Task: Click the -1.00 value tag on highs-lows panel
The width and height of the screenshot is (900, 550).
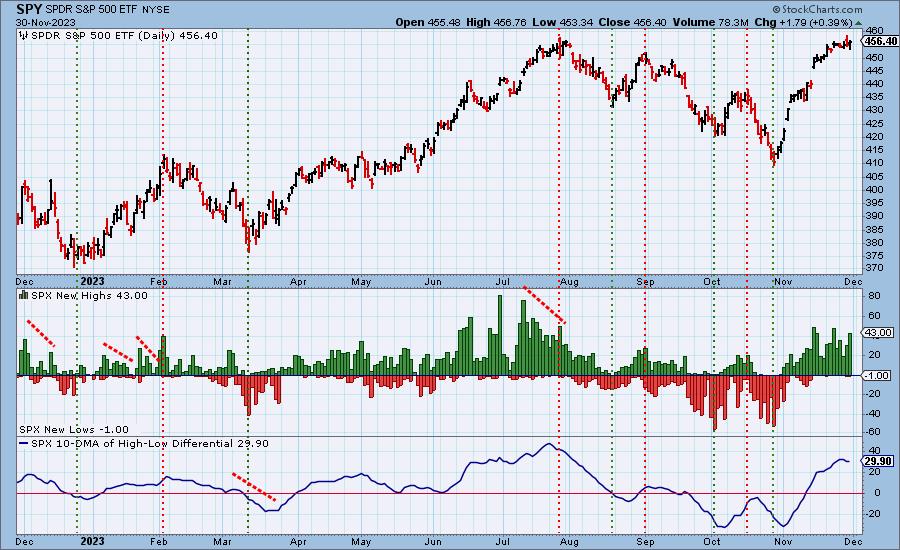Action: coord(878,375)
